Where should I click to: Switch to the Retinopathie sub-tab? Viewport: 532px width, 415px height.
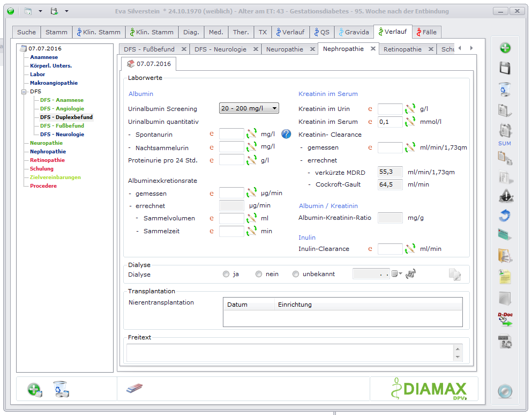(x=402, y=49)
